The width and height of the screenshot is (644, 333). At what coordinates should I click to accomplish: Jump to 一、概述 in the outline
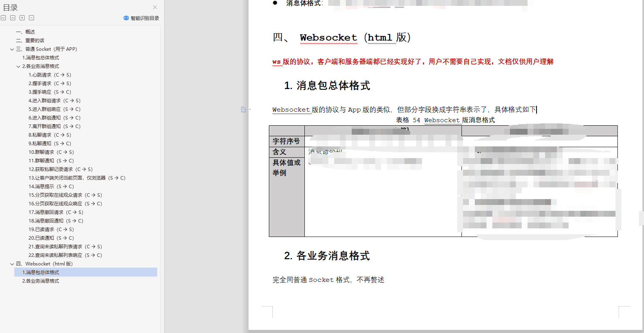pos(25,32)
